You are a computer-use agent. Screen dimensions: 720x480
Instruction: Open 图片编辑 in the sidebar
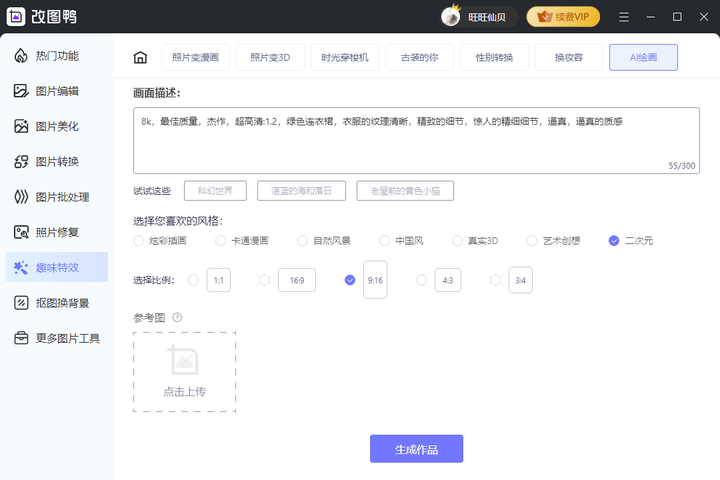coord(56,91)
